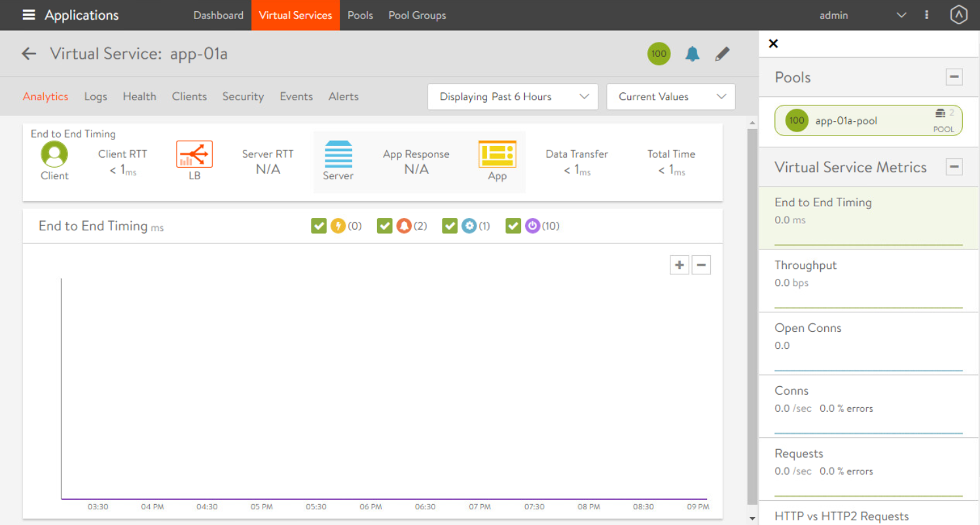The height and width of the screenshot is (525, 980).
Task: Collapse the Pools section
Action: pyautogui.click(x=954, y=77)
